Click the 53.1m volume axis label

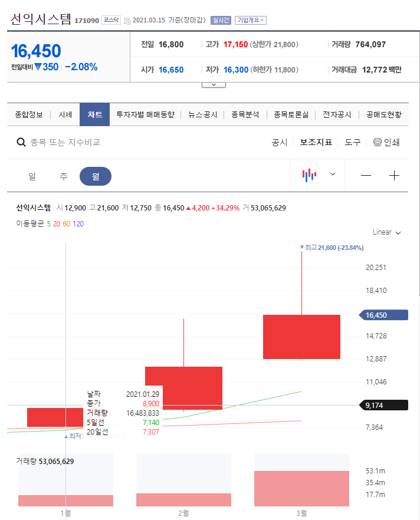pos(375,471)
